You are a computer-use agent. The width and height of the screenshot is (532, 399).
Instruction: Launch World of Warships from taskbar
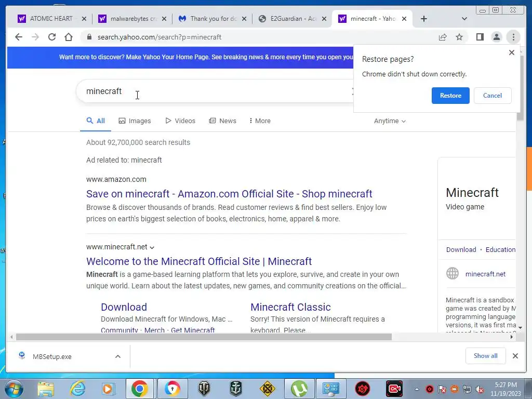click(235, 389)
